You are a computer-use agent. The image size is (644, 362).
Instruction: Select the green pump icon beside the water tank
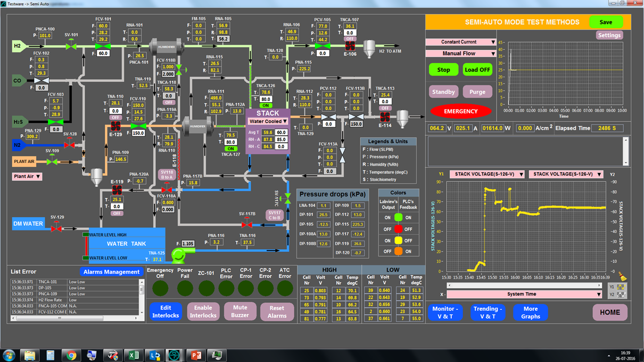click(x=177, y=254)
